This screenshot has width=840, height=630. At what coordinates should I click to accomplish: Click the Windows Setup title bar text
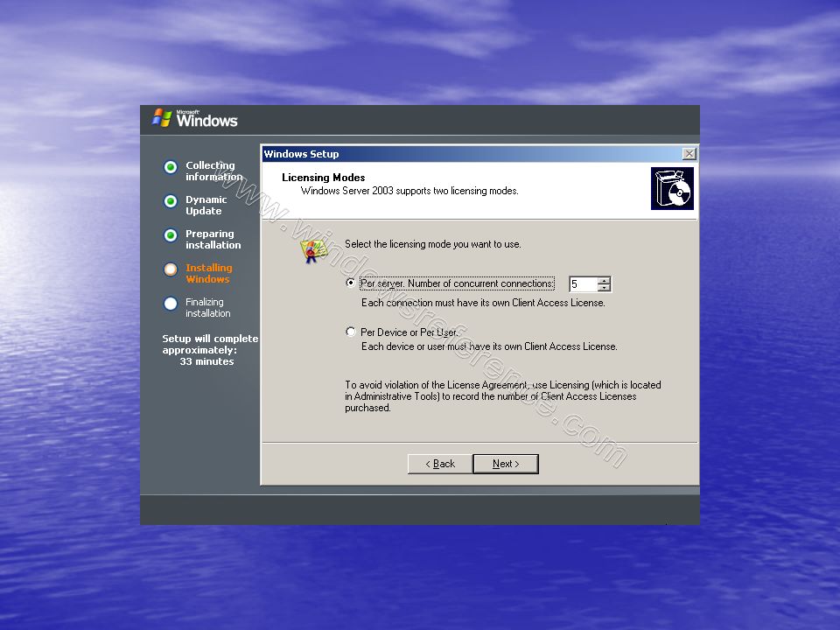(x=301, y=154)
